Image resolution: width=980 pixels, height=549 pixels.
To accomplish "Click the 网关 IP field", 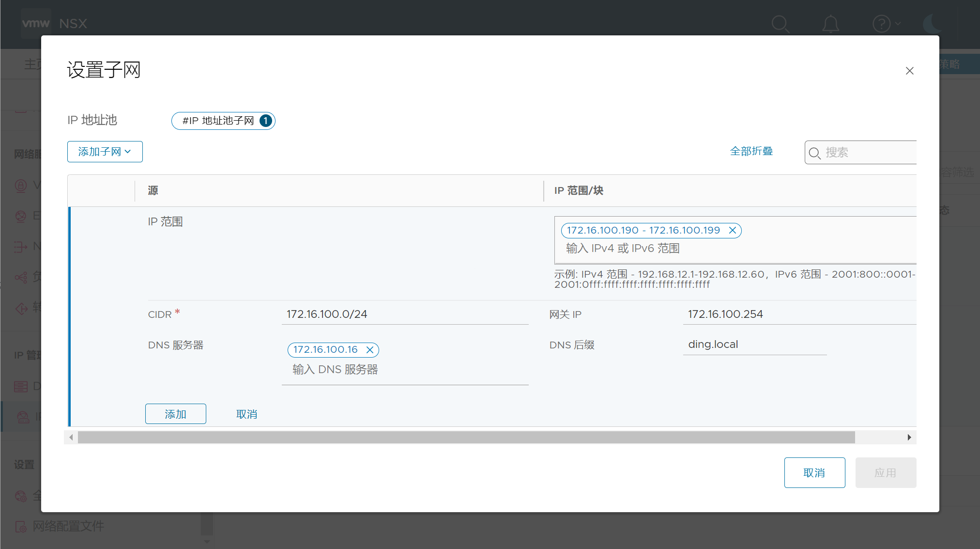I will [x=799, y=314].
